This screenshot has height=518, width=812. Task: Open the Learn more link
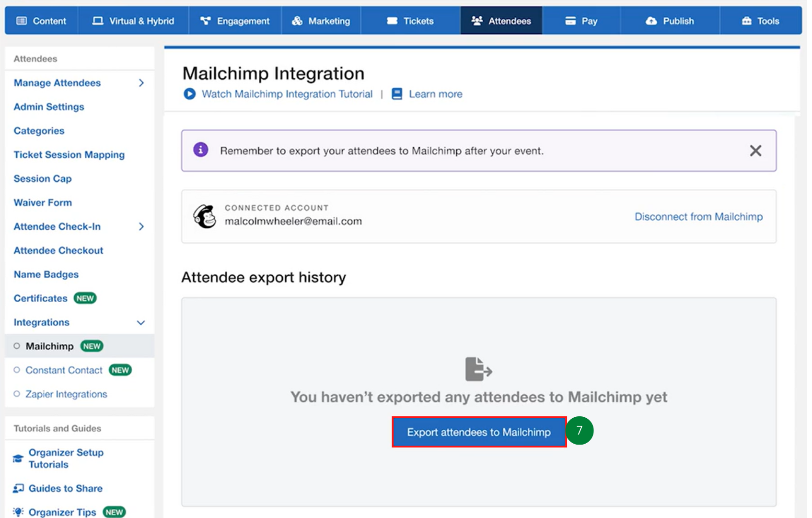click(x=435, y=94)
